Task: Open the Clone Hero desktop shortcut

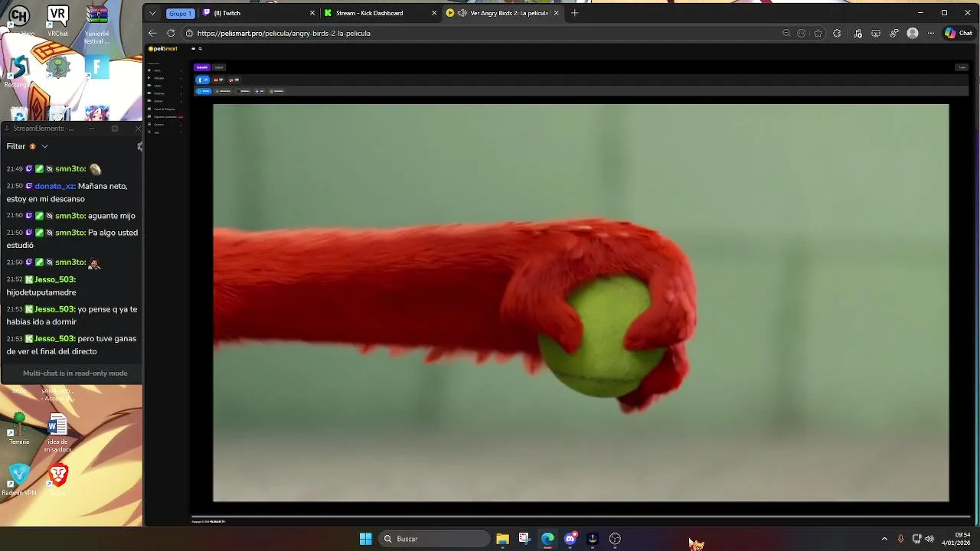Action: click(x=18, y=18)
